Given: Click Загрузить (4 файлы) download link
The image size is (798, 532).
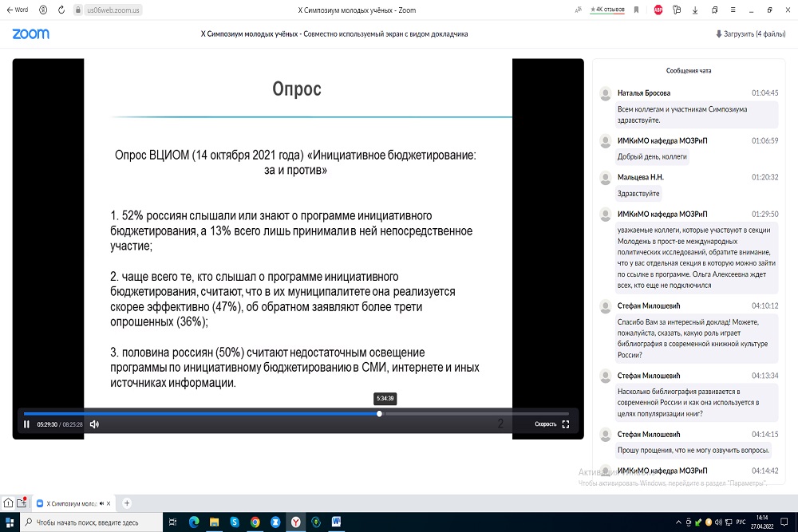Looking at the screenshot, I should coord(749,34).
